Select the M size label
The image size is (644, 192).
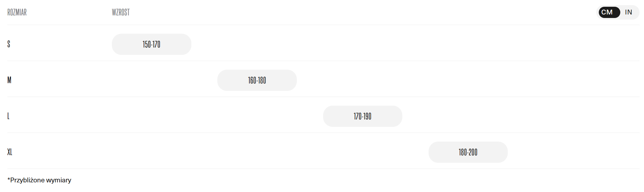click(9, 80)
